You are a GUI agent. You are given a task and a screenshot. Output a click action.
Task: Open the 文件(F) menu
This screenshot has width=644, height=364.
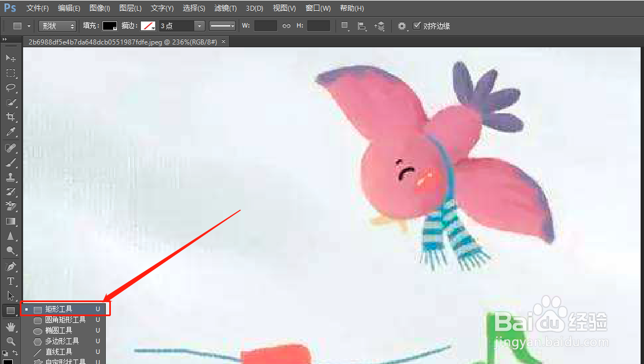click(37, 8)
